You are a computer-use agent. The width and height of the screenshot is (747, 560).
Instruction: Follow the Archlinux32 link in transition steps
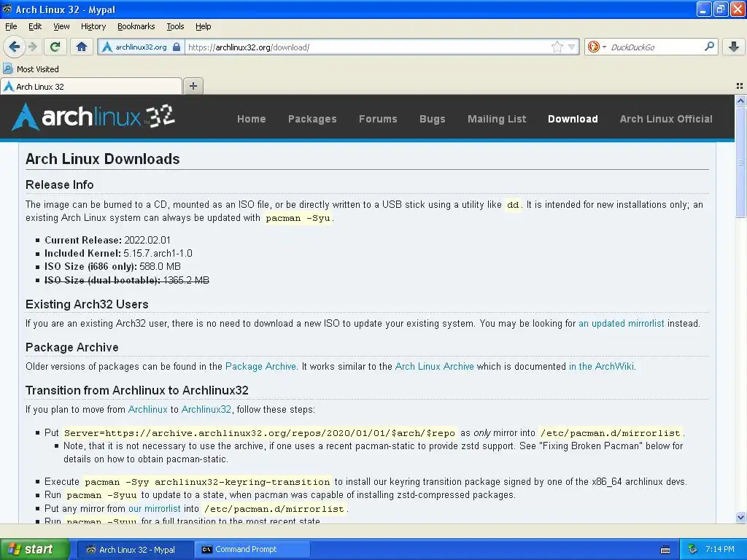206,409
